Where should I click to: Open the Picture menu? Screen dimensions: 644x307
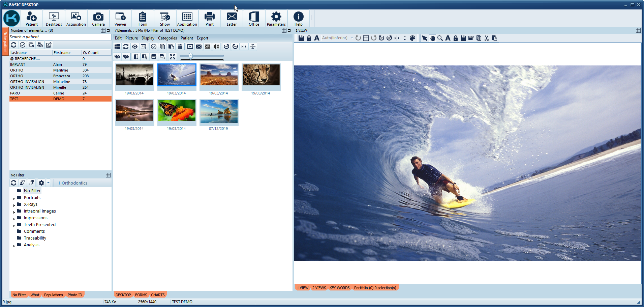pyautogui.click(x=131, y=38)
